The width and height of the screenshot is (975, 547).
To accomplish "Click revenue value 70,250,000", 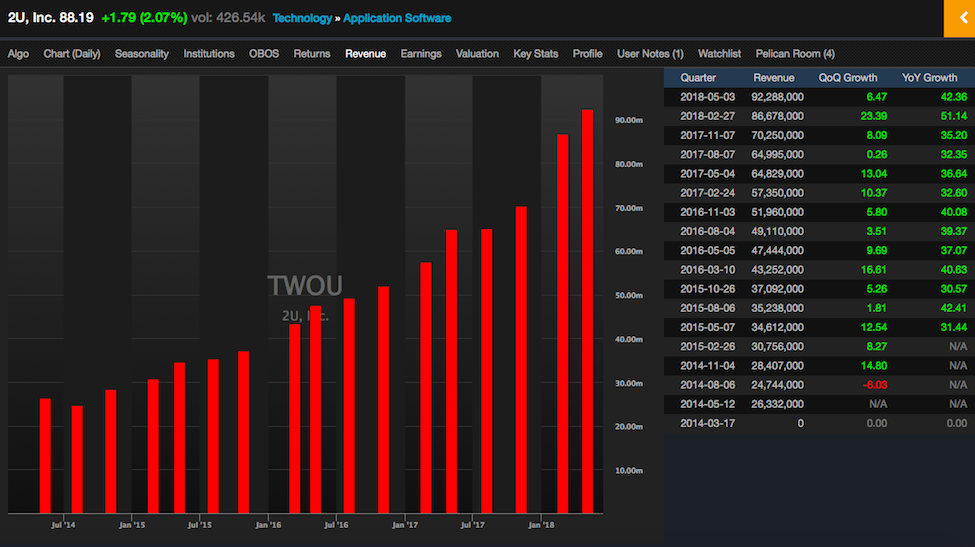I will click(777, 136).
